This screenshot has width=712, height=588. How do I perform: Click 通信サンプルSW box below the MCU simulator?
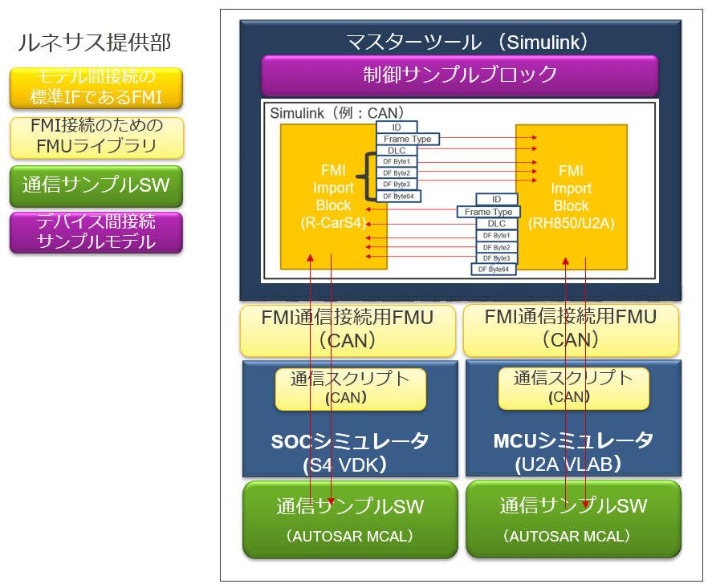pos(572,518)
